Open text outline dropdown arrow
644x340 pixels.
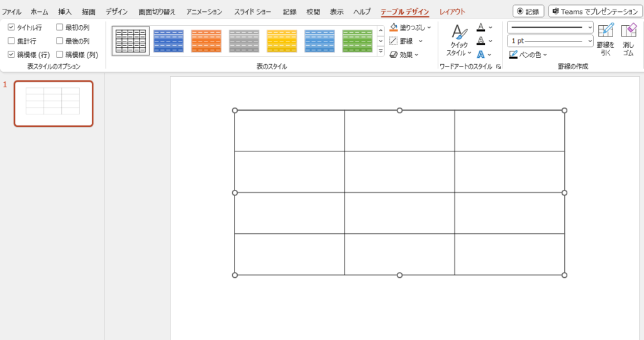click(x=491, y=41)
